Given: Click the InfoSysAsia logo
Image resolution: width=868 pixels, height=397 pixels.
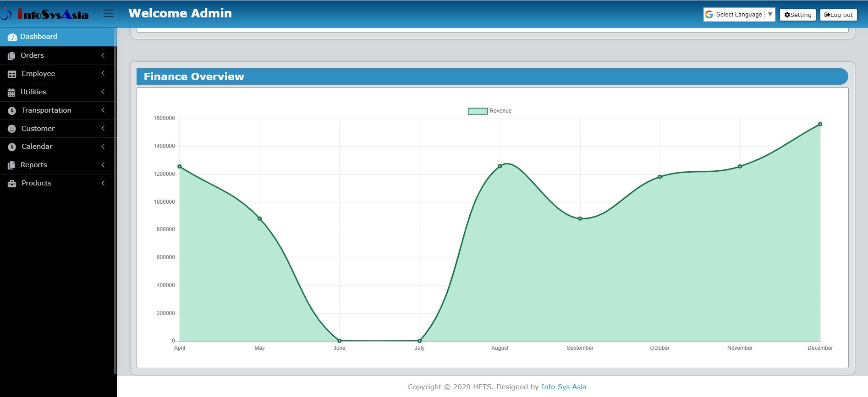Looking at the screenshot, I should point(45,14).
